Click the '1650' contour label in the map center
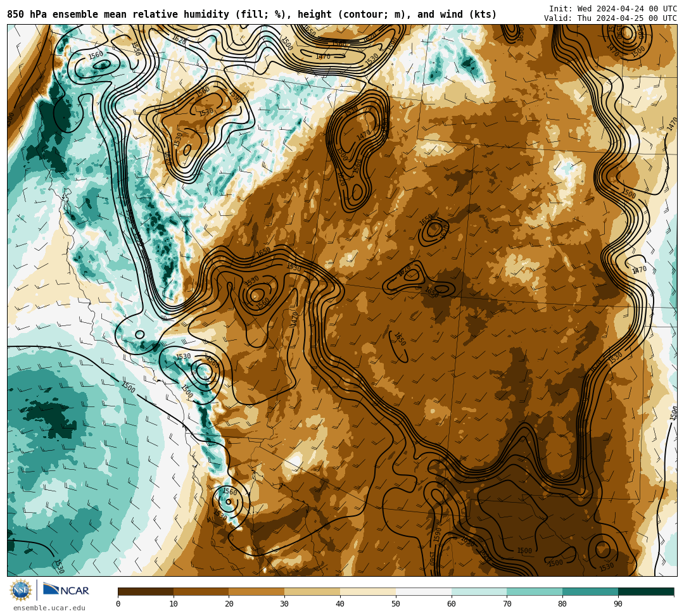 [400, 339]
